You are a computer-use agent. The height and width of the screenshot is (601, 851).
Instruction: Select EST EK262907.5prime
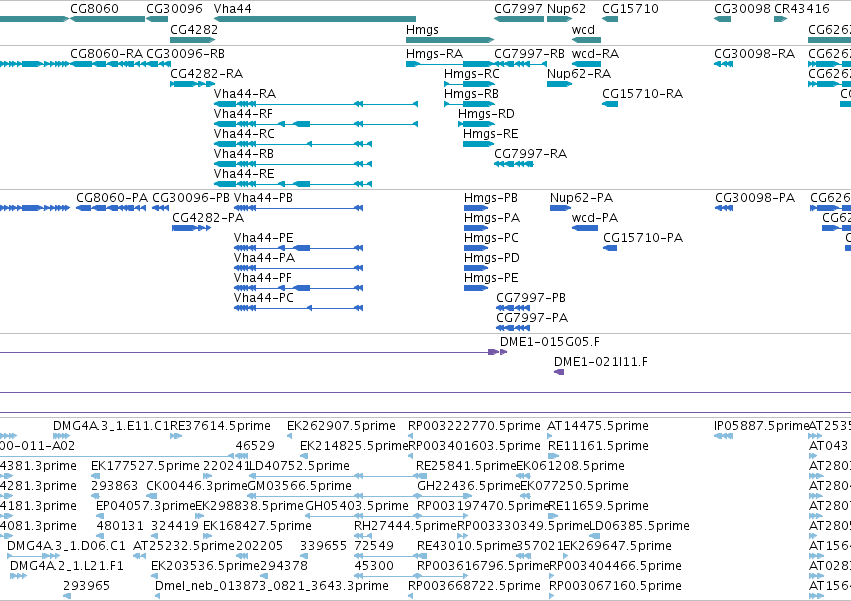click(341, 426)
